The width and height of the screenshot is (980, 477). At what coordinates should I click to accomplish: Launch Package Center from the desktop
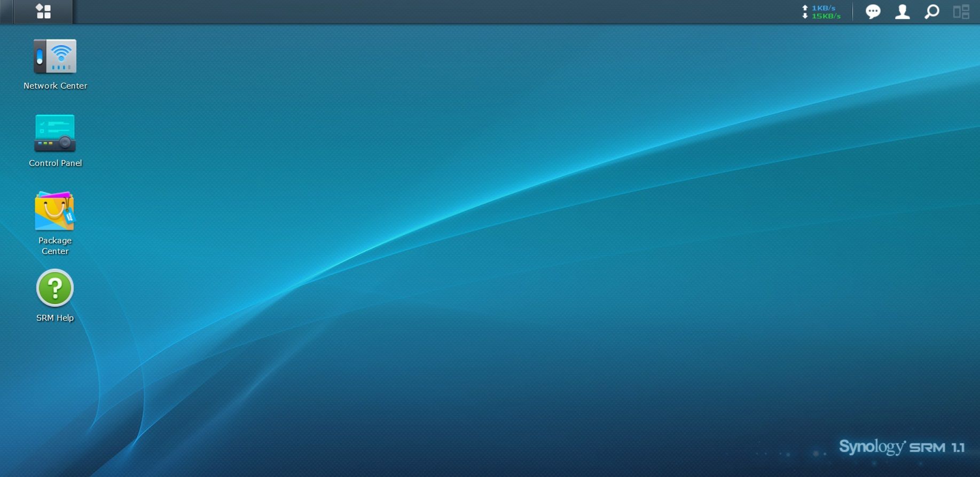pyautogui.click(x=55, y=211)
